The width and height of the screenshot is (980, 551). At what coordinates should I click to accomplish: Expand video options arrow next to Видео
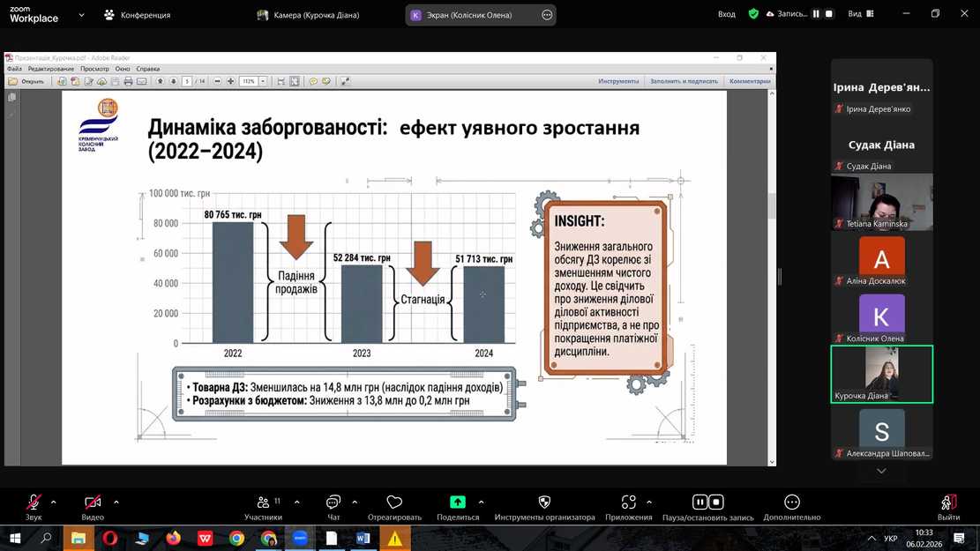point(116,503)
